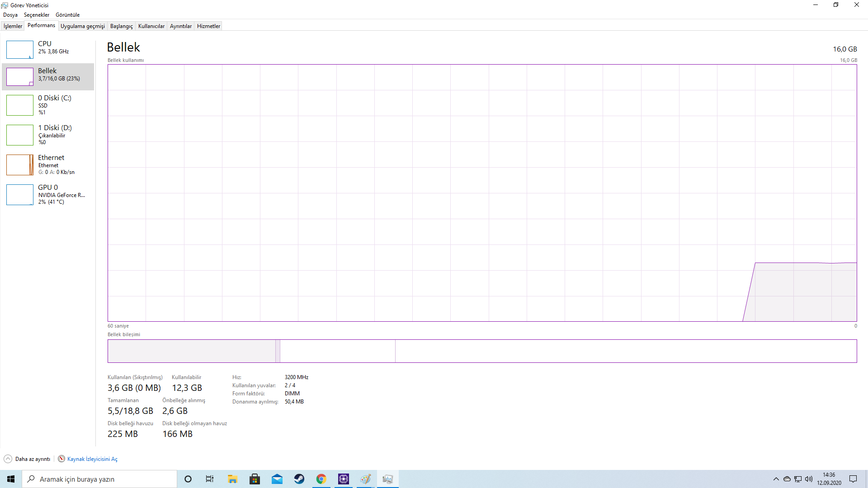Open Task View taskbar icon

pos(210,479)
